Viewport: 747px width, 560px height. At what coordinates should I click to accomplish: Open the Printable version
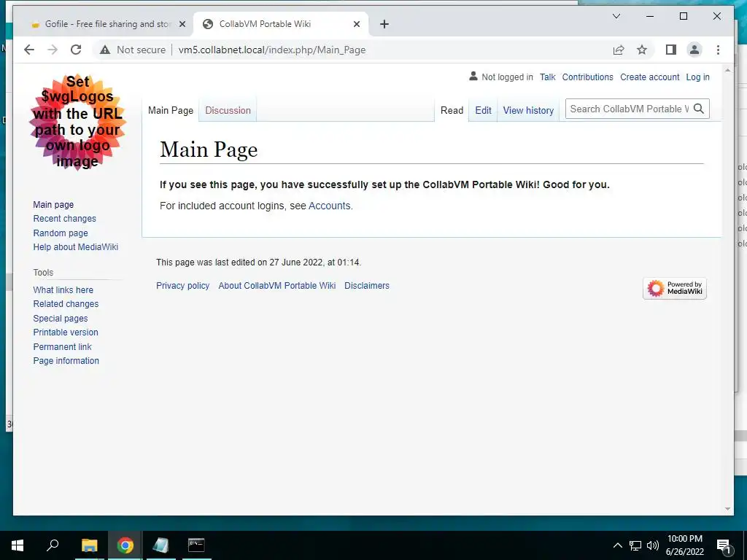click(x=66, y=332)
